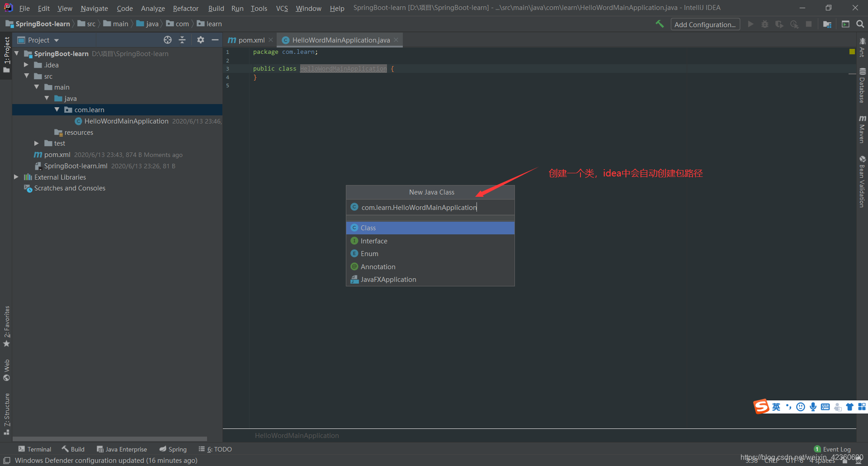Expand External Libraries node

click(x=17, y=177)
